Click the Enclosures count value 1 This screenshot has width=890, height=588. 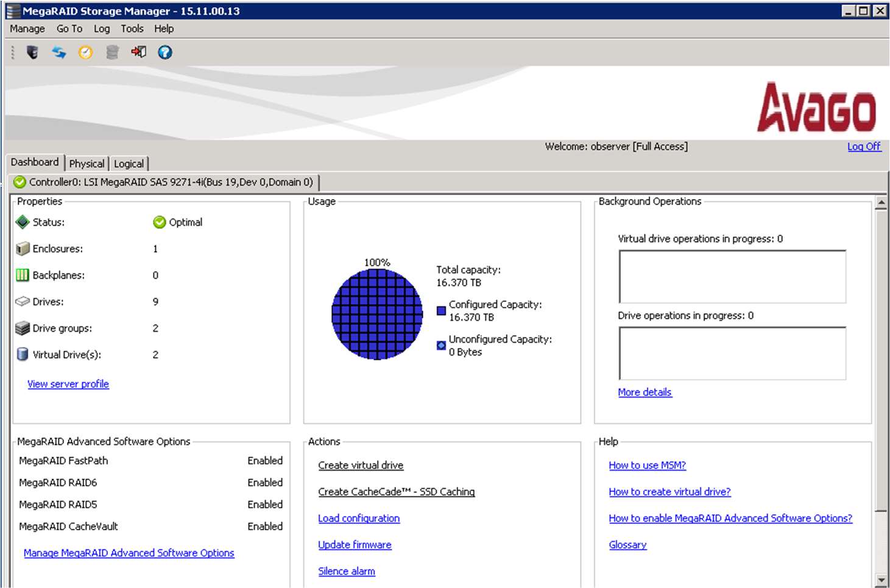click(155, 248)
